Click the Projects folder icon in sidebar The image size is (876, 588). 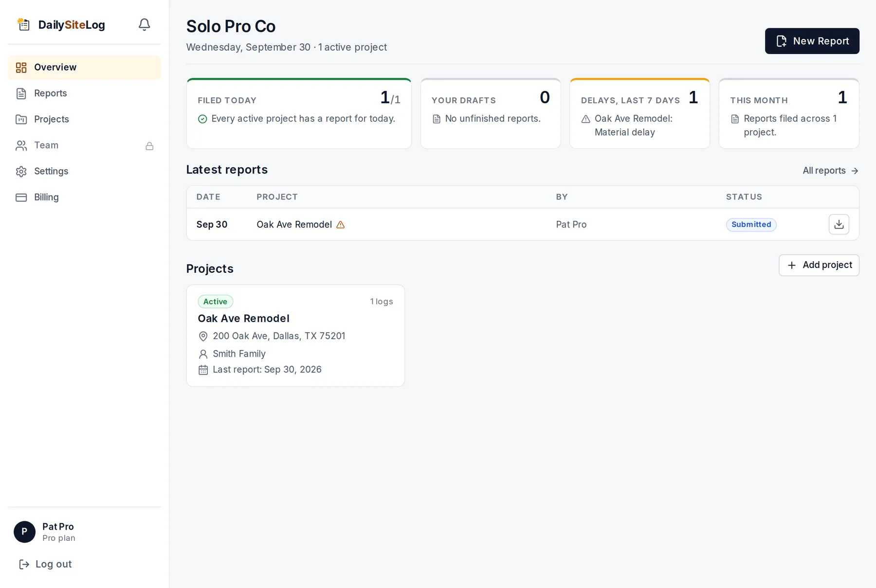point(21,119)
